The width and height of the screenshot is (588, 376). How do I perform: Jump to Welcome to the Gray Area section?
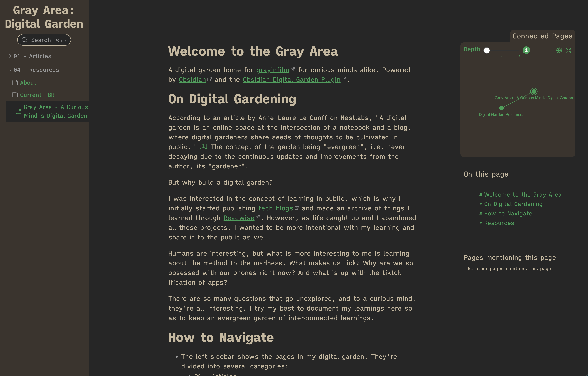coord(523,195)
